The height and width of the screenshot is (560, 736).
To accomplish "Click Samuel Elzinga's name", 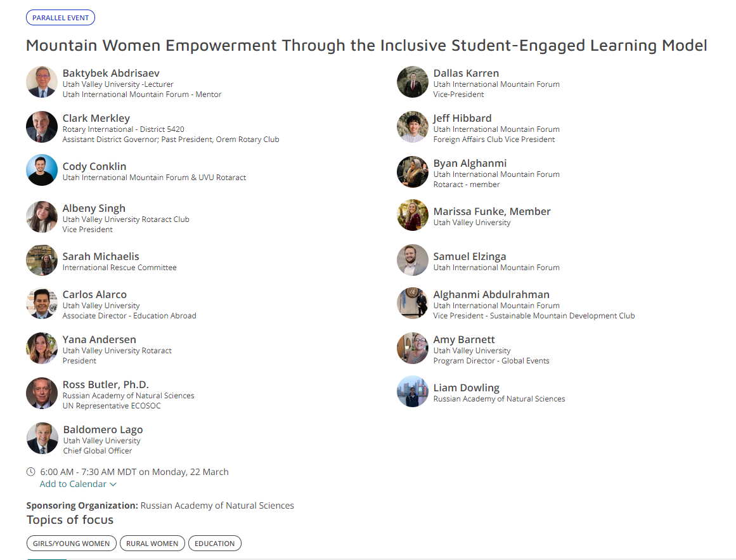I will pyautogui.click(x=470, y=257).
